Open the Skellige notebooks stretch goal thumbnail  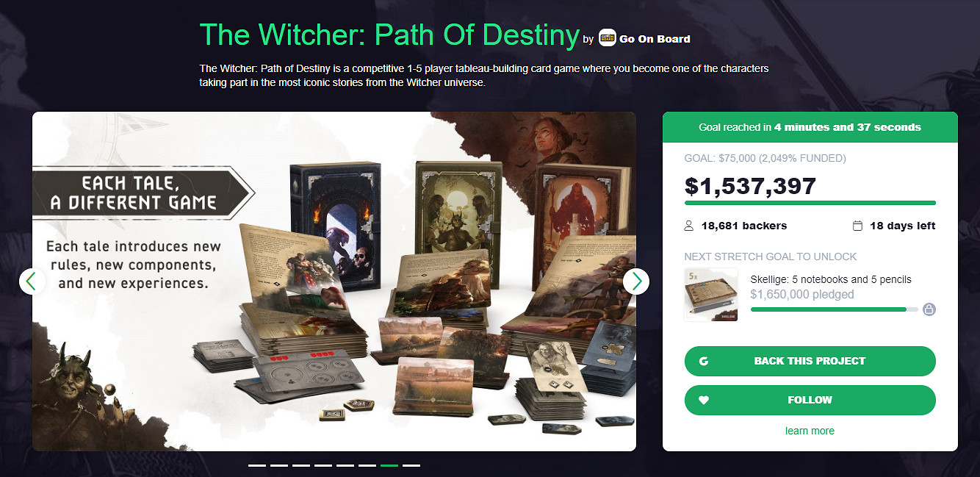point(711,295)
